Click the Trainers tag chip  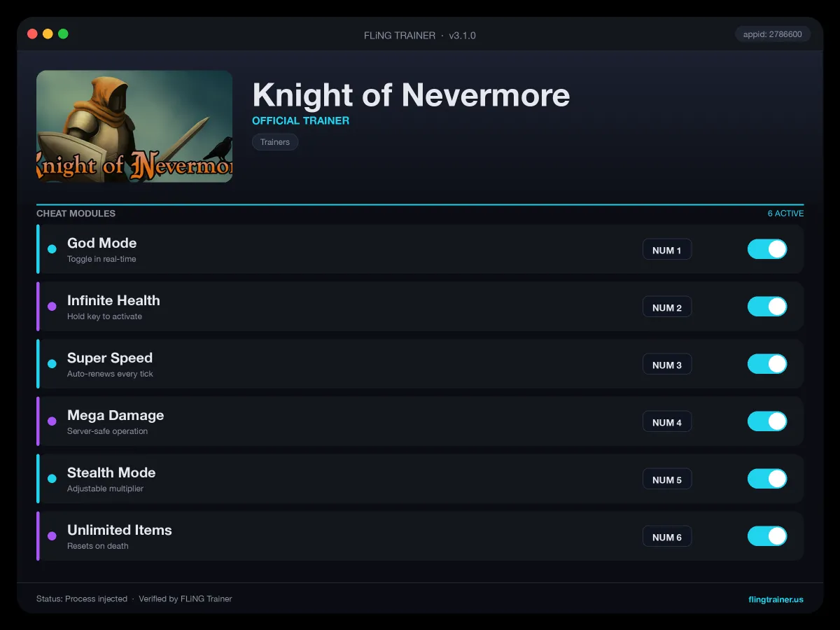pos(275,142)
